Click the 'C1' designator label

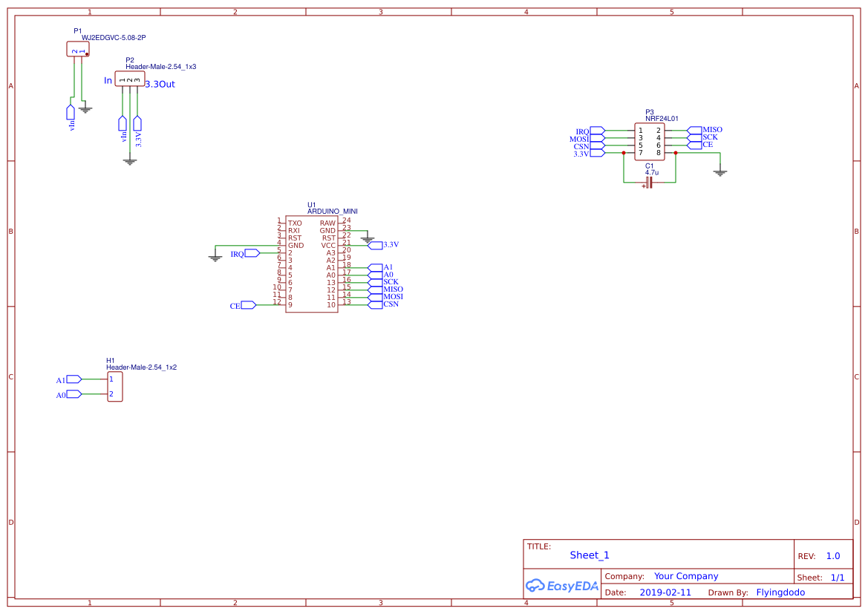(650, 166)
